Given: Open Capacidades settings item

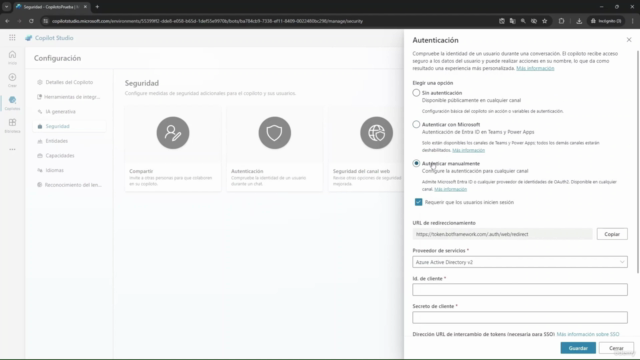Looking at the screenshot, I should 69,156.
